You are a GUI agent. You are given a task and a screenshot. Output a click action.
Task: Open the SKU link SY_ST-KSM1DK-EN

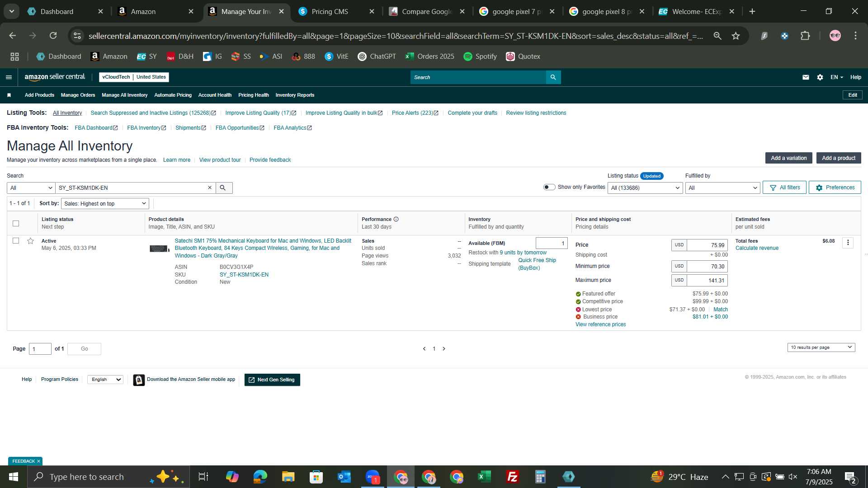(244, 275)
